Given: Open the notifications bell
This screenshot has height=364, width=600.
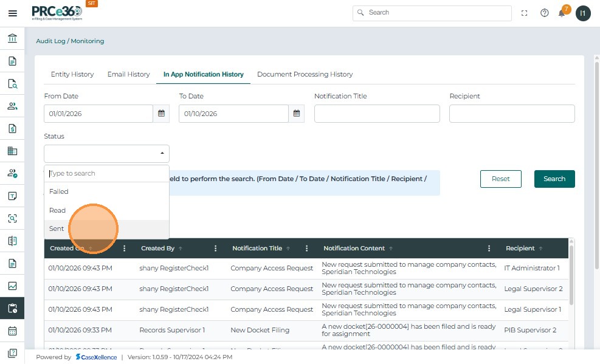Looking at the screenshot, I should [x=562, y=13].
